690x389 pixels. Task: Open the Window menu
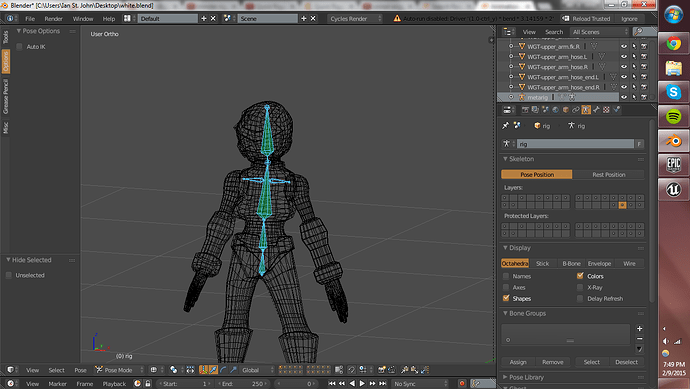[x=83, y=18]
